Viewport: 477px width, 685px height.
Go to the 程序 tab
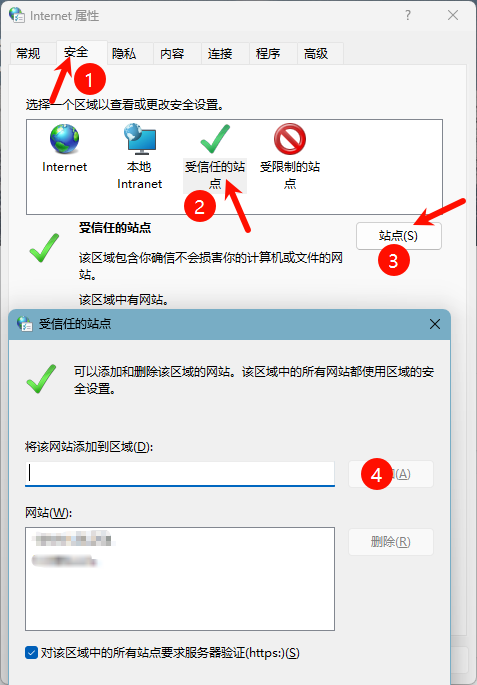[x=268, y=54]
